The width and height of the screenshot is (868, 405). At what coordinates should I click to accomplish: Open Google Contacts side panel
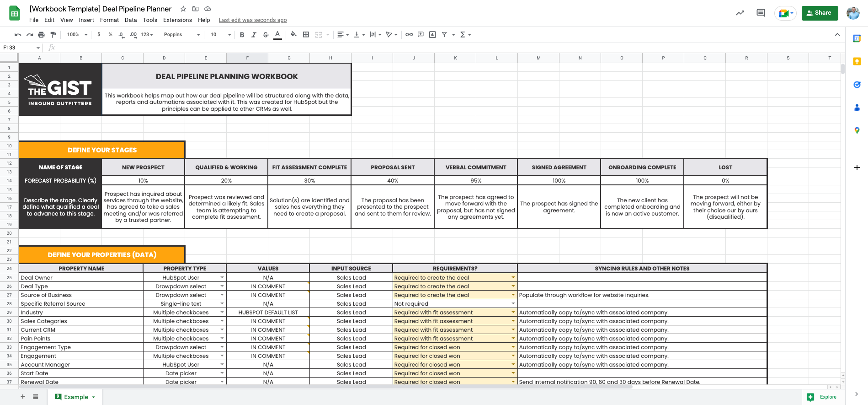(857, 108)
